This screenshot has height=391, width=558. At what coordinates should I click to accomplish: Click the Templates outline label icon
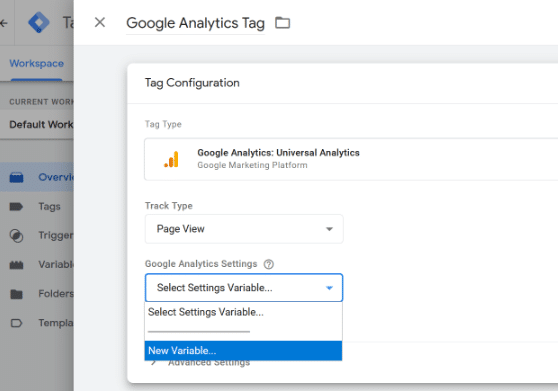coord(16,323)
